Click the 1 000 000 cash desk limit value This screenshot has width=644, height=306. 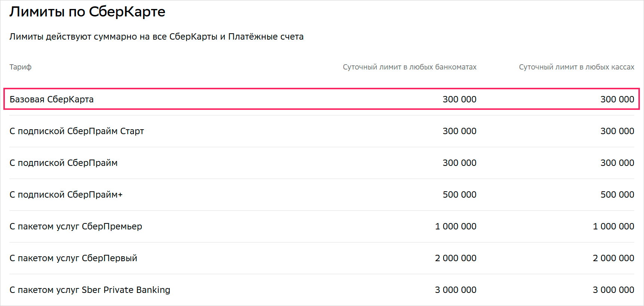tap(614, 226)
